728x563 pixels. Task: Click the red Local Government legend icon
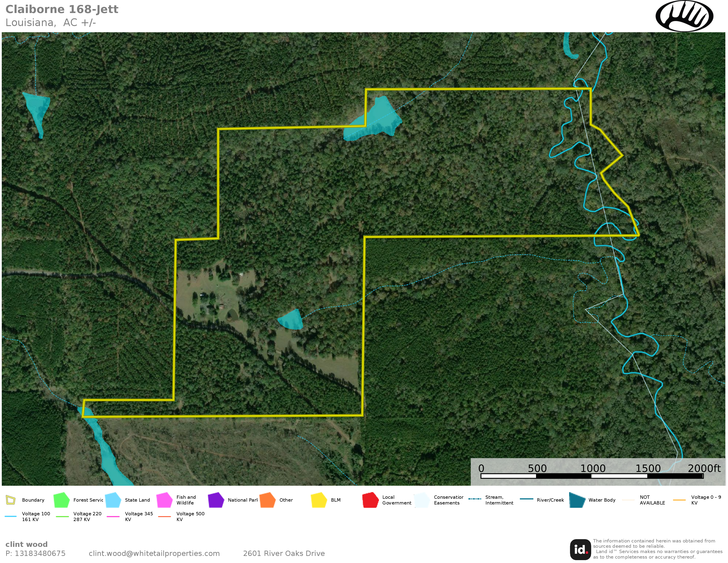pyautogui.click(x=370, y=500)
